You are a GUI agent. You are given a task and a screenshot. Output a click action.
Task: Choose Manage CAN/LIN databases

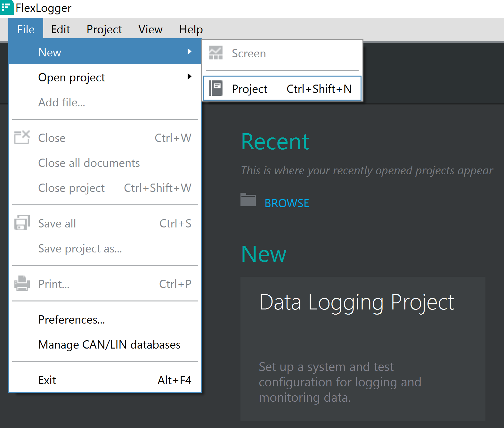[105, 344]
